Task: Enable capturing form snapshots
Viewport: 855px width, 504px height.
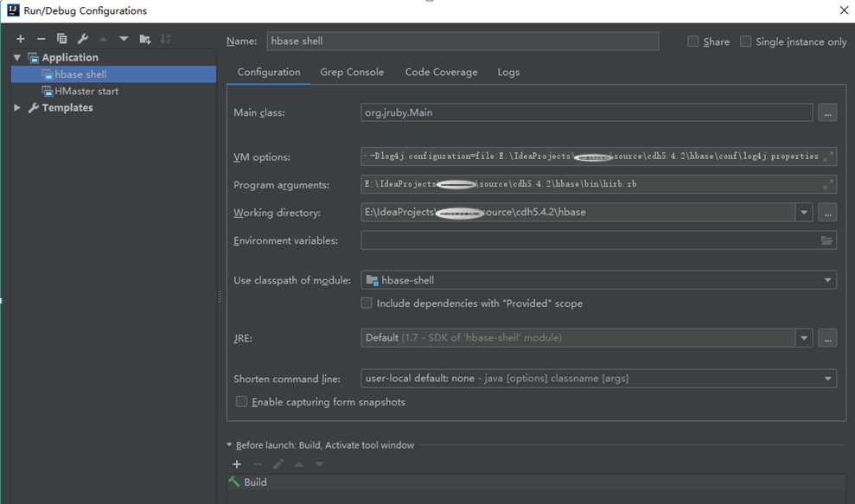Action: coord(241,402)
